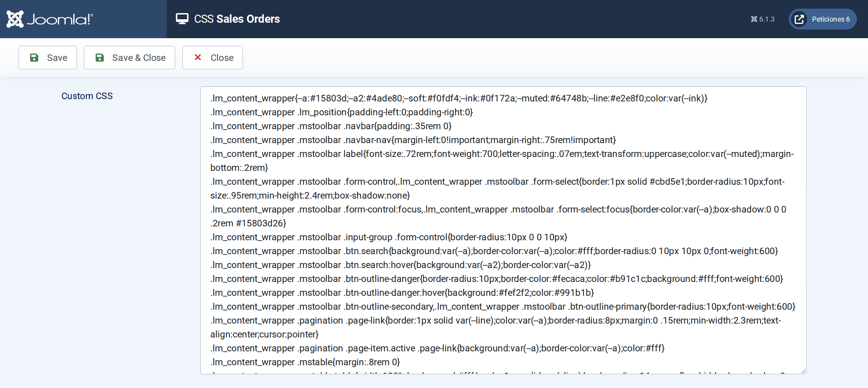868x388 pixels.
Task: Click the external link icon in Peticiones 6
Action: pyautogui.click(x=799, y=19)
